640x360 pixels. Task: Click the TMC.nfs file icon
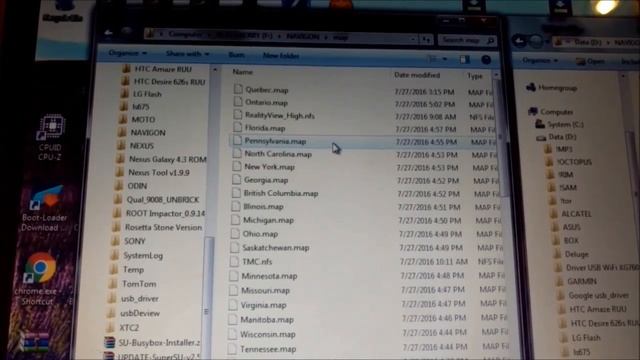pos(234,261)
